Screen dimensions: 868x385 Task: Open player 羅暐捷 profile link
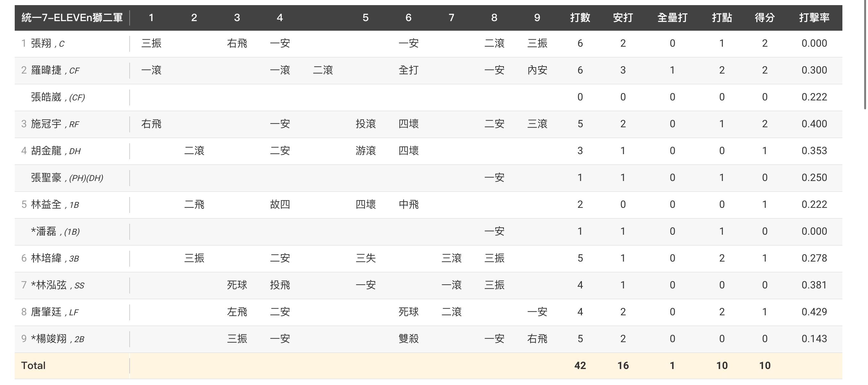(x=46, y=70)
